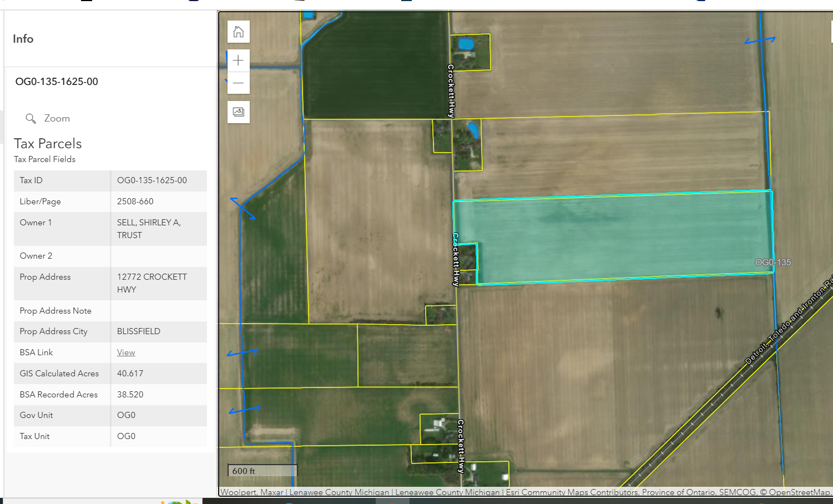Click the 600 ft scale bar
The width and height of the screenshot is (833, 504).
click(262, 471)
